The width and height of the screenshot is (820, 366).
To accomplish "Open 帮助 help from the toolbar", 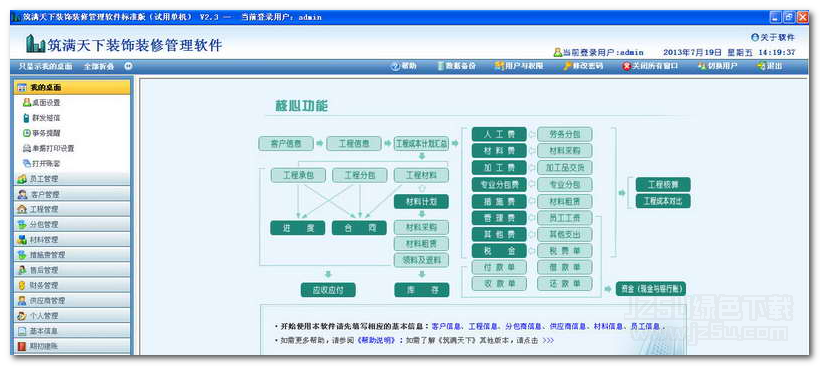I will tap(404, 66).
